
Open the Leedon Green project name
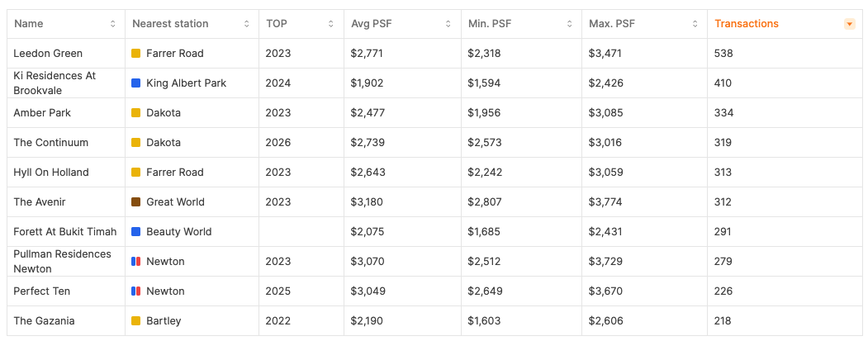click(x=48, y=54)
